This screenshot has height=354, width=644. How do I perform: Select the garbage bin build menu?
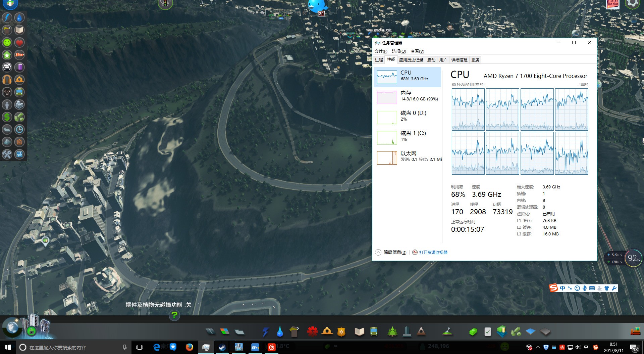pos(294,332)
